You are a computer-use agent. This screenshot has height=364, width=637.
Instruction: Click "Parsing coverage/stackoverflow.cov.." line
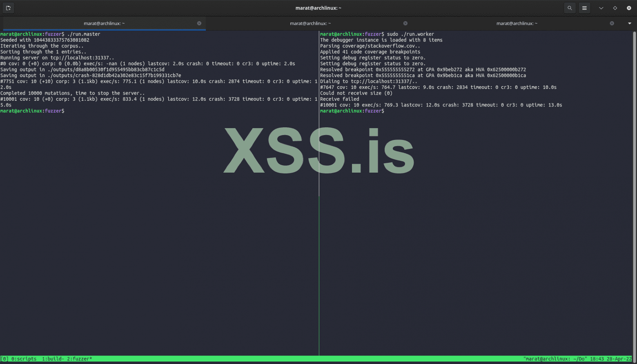tap(370, 46)
